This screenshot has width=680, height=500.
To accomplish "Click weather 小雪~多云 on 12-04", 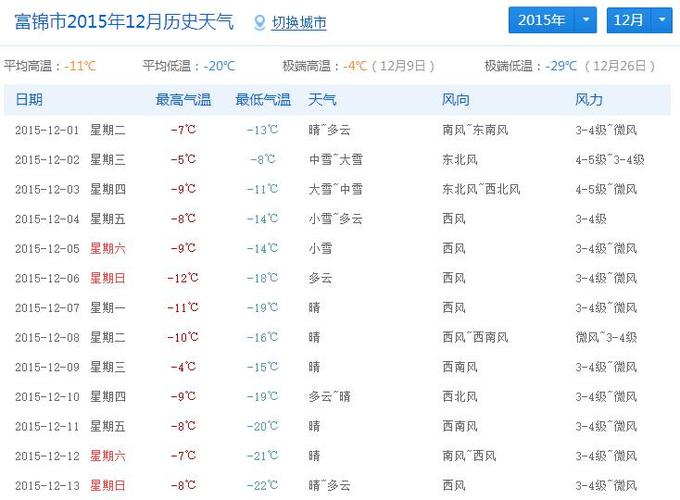I will pyautogui.click(x=336, y=219).
